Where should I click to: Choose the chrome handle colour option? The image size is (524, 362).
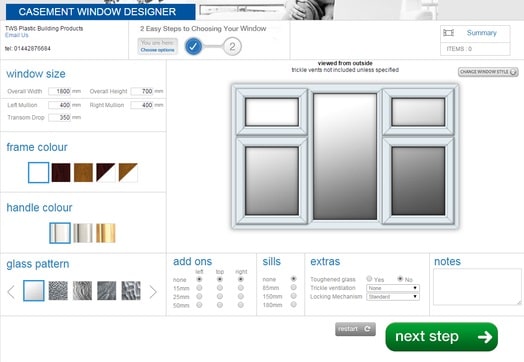(83, 233)
